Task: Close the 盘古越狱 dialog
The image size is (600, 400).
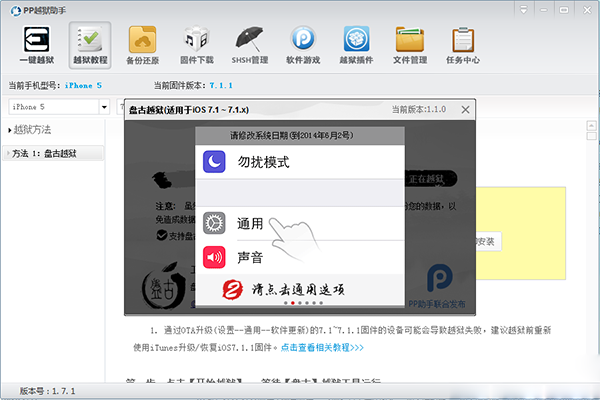Action: (x=465, y=110)
